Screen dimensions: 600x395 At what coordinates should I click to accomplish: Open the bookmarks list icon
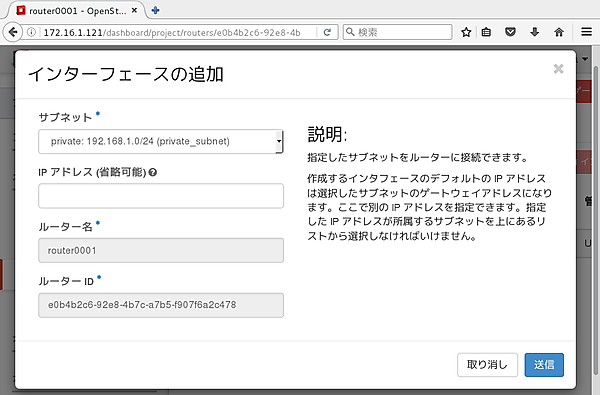click(x=486, y=32)
